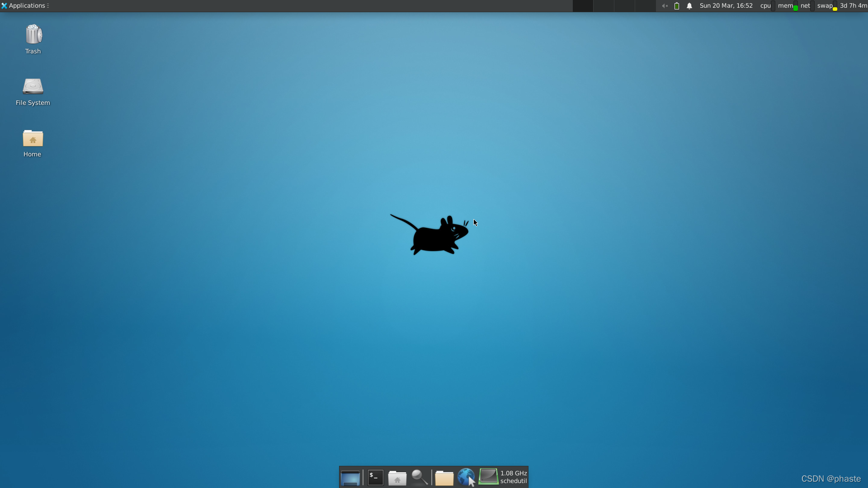868x488 pixels.
Task: Open the beige folder directory menu
Action: coord(444,478)
